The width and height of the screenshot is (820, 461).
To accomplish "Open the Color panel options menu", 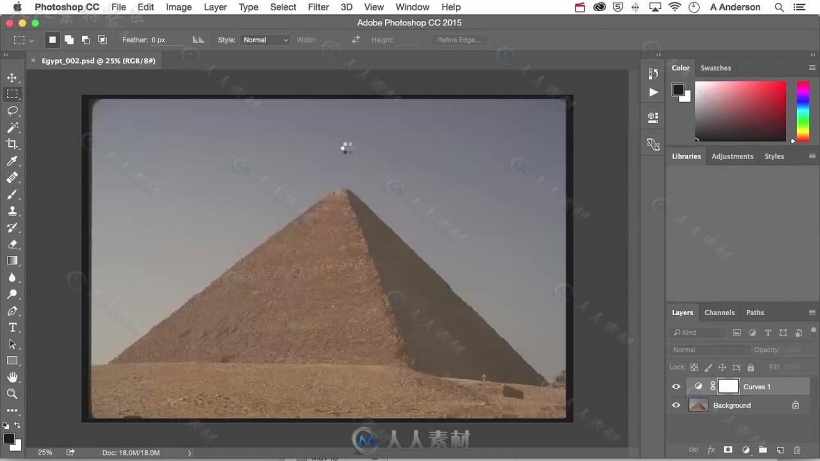I will [812, 68].
